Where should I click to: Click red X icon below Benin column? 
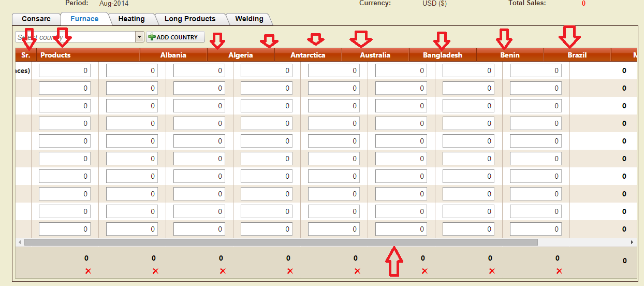492,271
